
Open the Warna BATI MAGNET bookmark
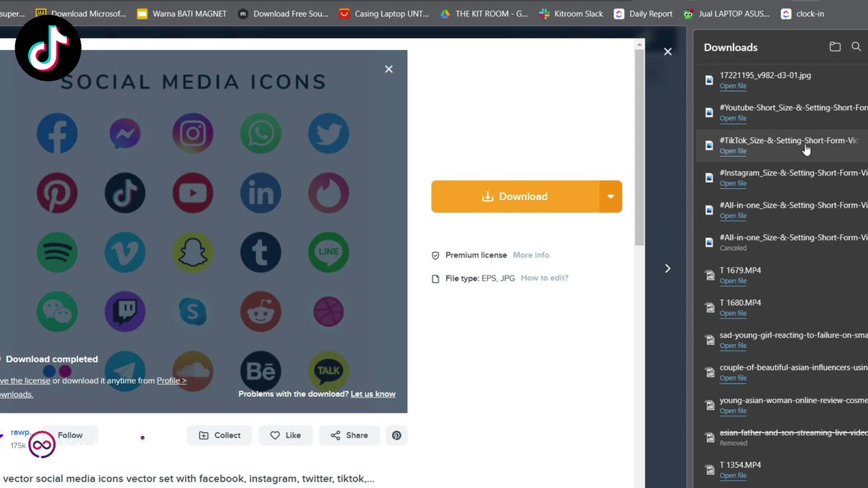coord(182,13)
